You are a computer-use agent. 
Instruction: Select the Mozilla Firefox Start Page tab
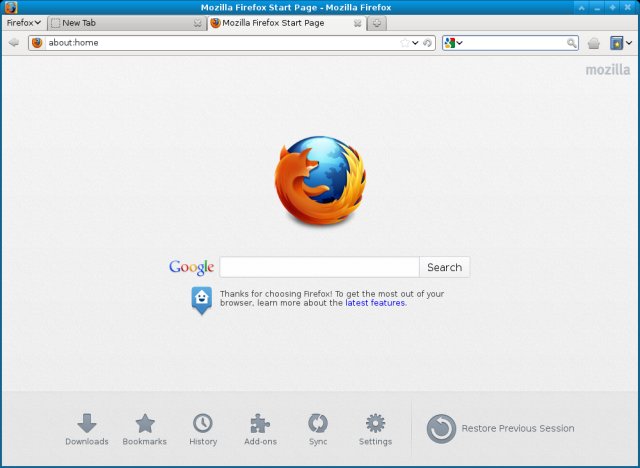(x=287, y=23)
